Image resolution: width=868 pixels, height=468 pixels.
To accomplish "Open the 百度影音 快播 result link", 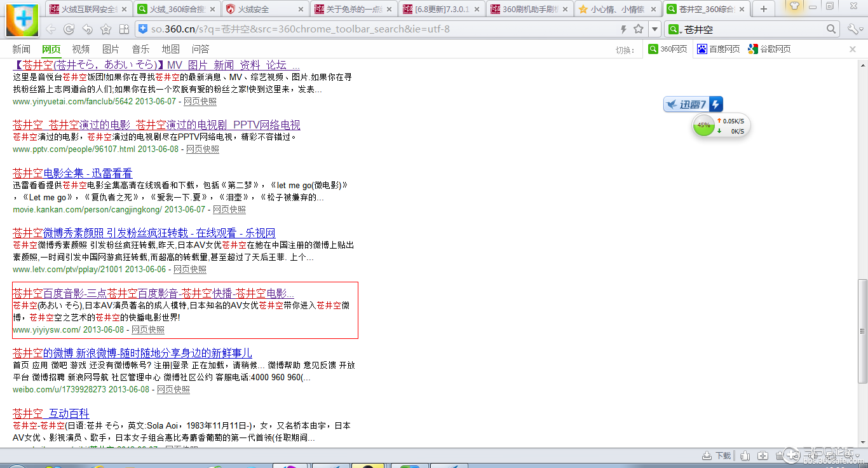I will tap(153, 293).
